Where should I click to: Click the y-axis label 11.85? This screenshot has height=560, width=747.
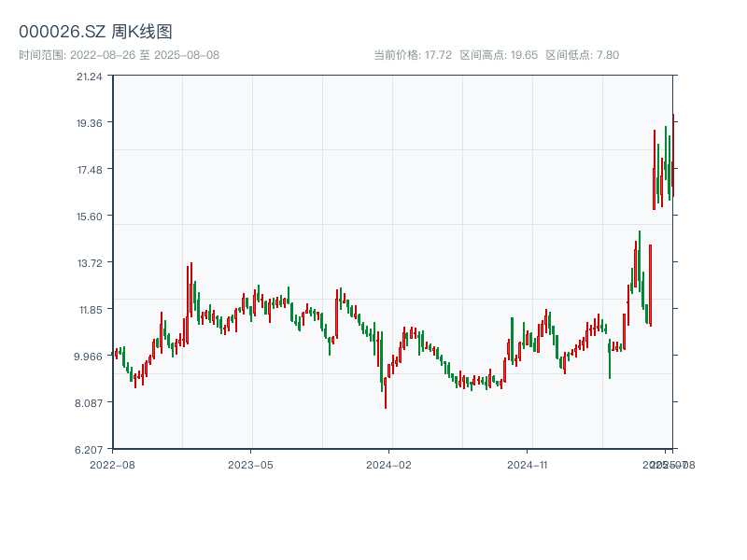click(91, 310)
